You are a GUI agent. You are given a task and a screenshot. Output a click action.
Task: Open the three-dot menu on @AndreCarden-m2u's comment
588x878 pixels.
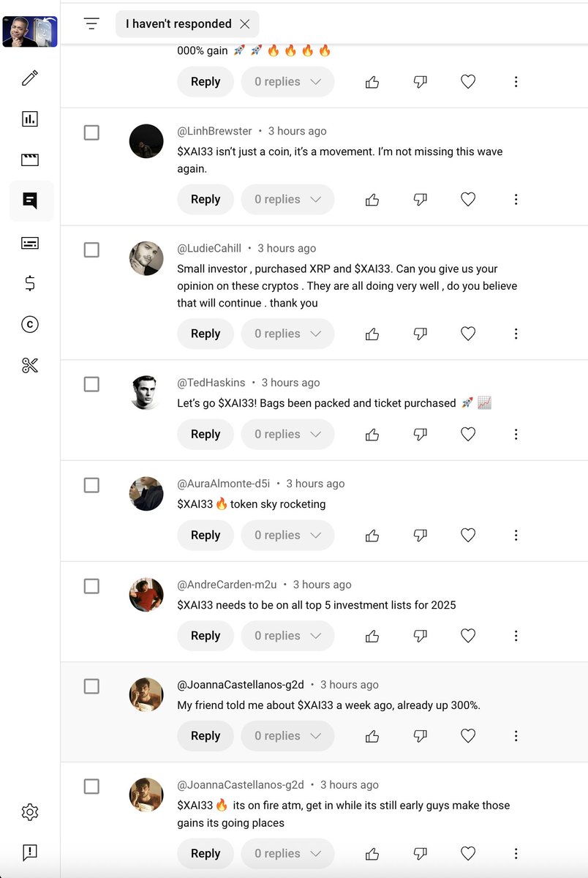516,636
